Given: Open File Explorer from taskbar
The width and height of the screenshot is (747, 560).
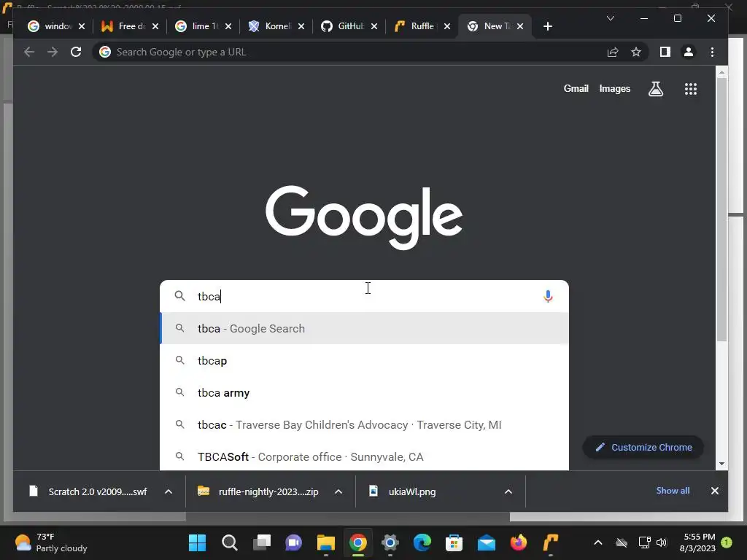Looking at the screenshot, I should [326, 542].
